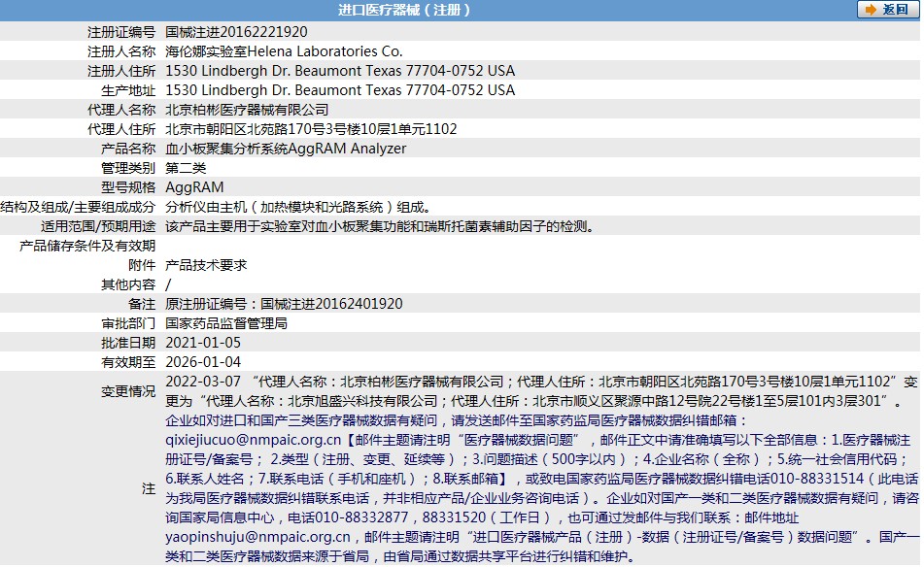The height and width of the screenshot is (567, 924).
Task: Click the 批准日期 label
Action: pos(128,343)
